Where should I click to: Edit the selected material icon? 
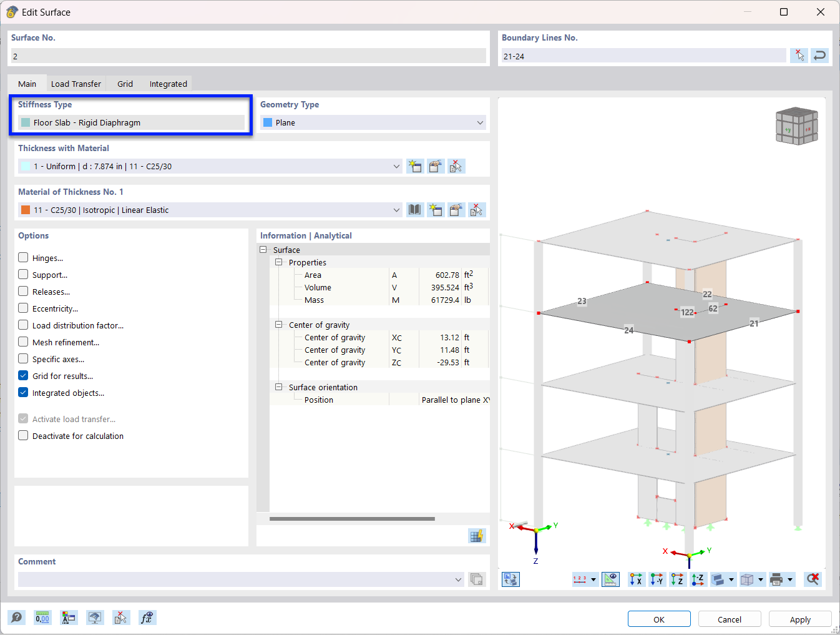pyautogui.click(x=456, y=210)
